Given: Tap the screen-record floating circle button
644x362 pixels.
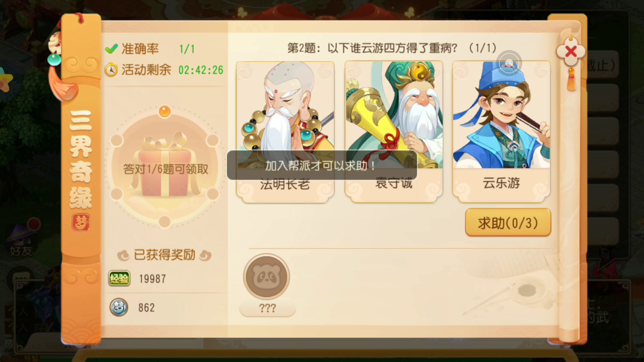Looking at the screenshot, I should pos(509,63).
